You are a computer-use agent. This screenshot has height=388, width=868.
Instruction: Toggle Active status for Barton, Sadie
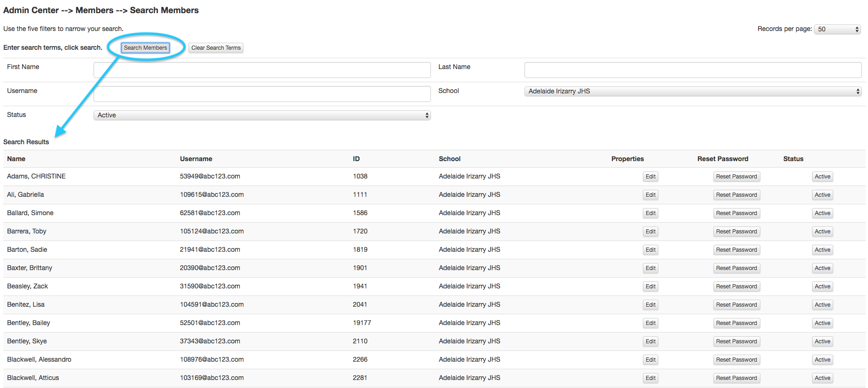822,250
